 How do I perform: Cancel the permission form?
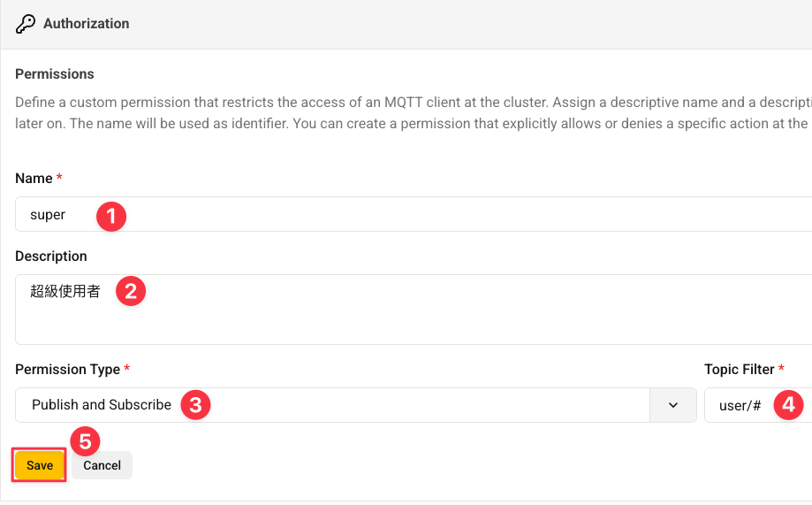tap(102, 465)
